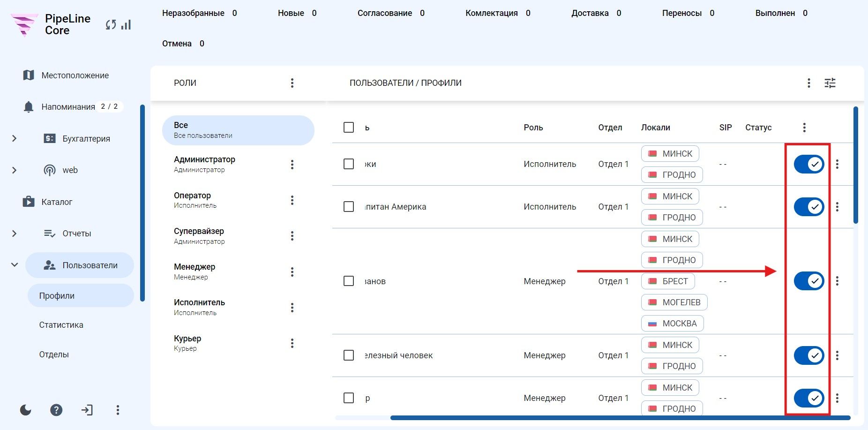Open the Профили submenu item
868x430 pixels.
[81, 296]
